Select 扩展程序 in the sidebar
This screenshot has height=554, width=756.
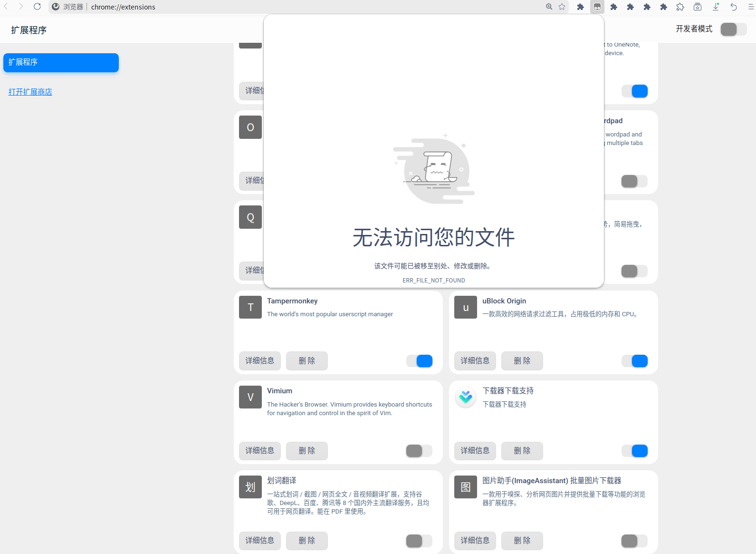pos(61,62)
